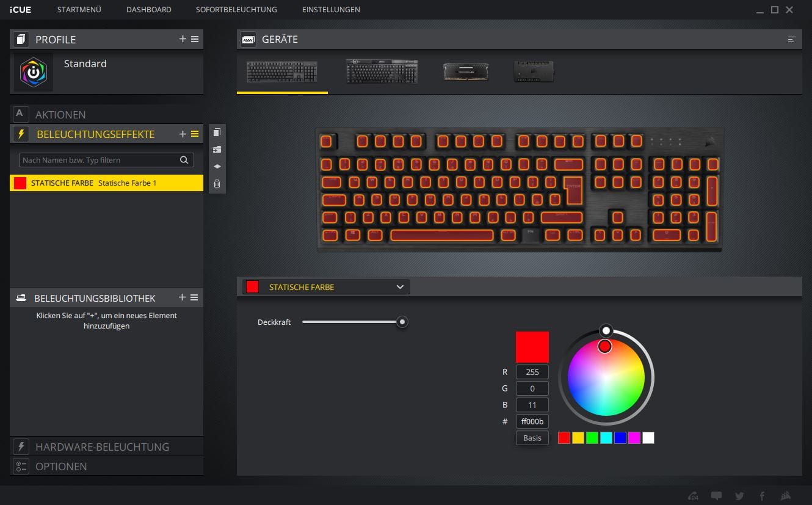The width and height of the screenshot is (812, 505).
Task: Add a new lighting effect with the plus icon
Action: (x=183, y=134)
